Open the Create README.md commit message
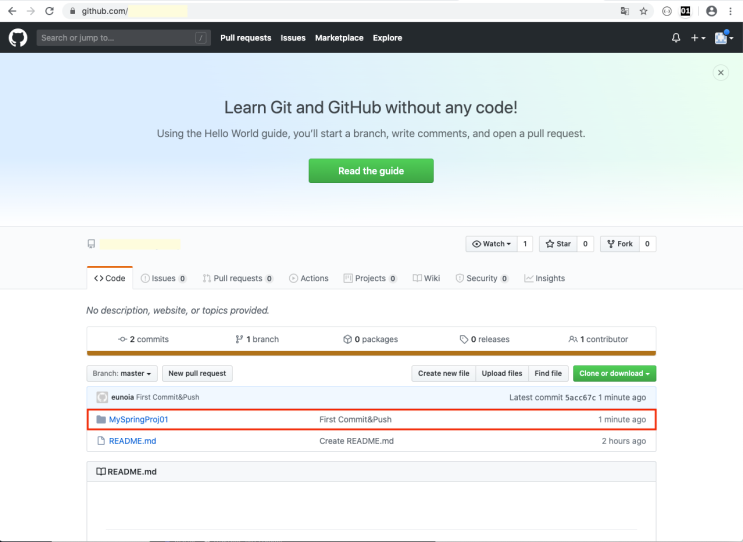743x542 pixels. pyautogui.click(x=356, y=441)
